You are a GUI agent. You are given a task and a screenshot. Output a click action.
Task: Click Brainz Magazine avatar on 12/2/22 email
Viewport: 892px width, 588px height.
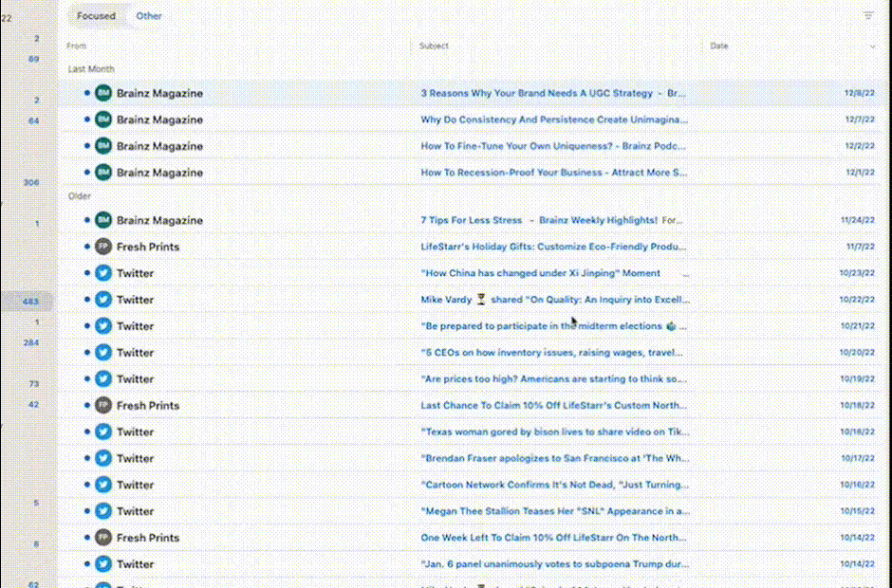(x=103, y=146)
